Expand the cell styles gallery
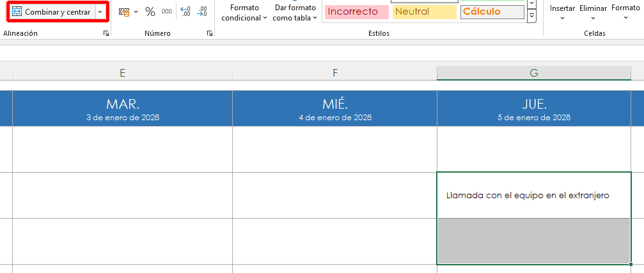 tap(532, 16)
